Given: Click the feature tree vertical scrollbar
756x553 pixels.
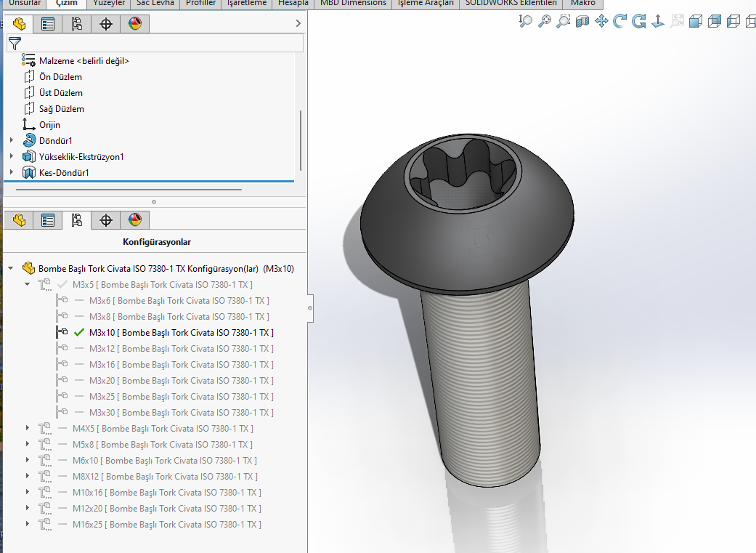Looking at the screenshot, I should click(300, 138).
